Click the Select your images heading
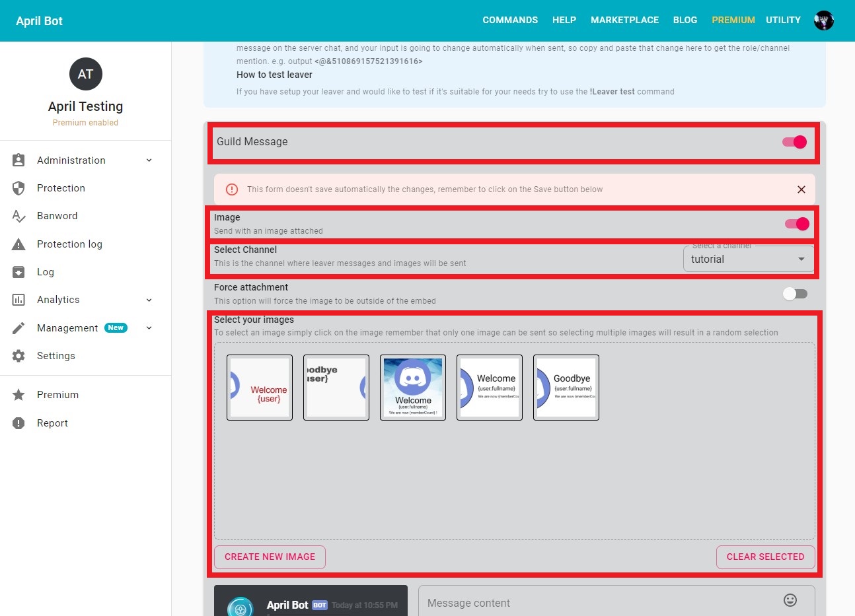 (x=254, y=320)
